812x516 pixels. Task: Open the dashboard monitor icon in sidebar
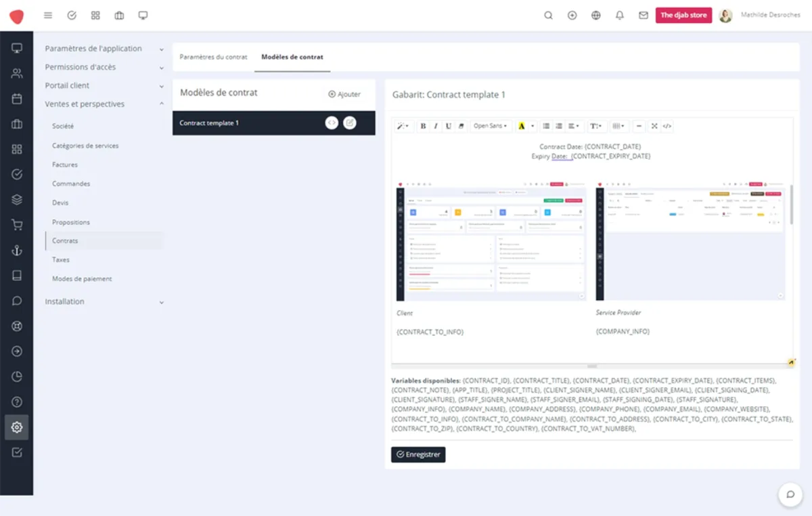point(17,48)
